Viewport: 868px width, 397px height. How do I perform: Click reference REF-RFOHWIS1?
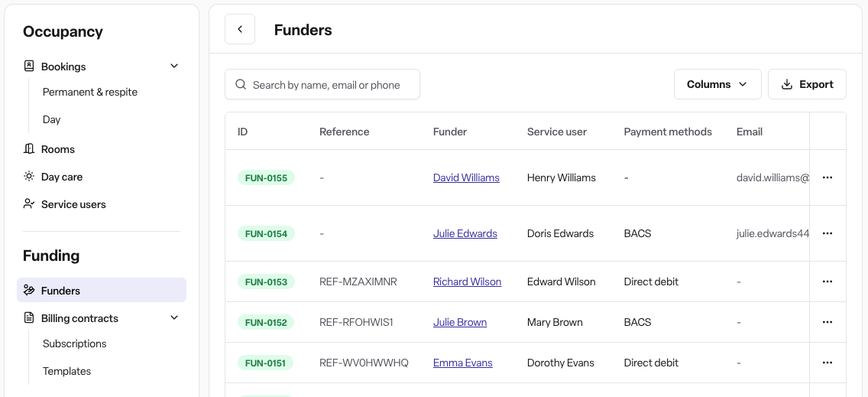pyautogui.click(x=357, y=322)
